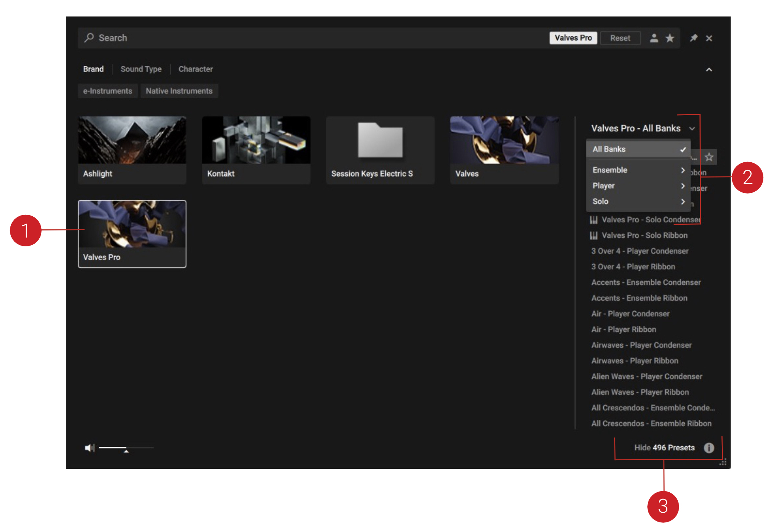Pin the browser with the pin icon

(694, 38)
